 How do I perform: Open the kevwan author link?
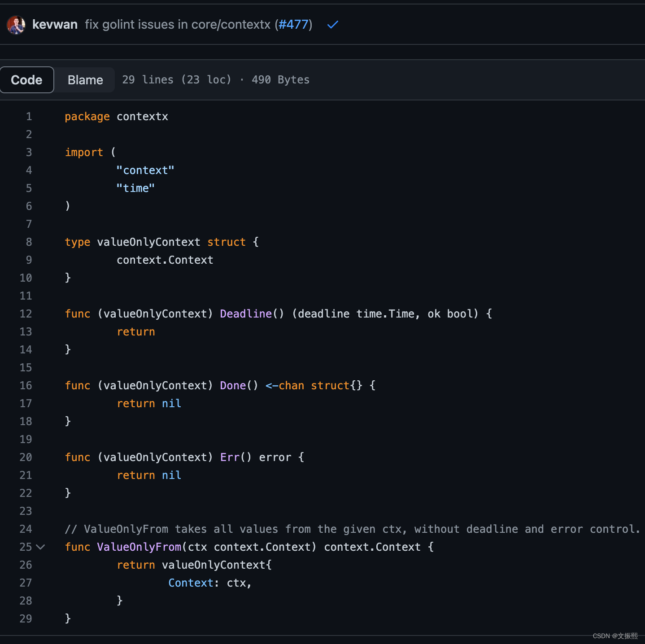[x=55, y=25]
